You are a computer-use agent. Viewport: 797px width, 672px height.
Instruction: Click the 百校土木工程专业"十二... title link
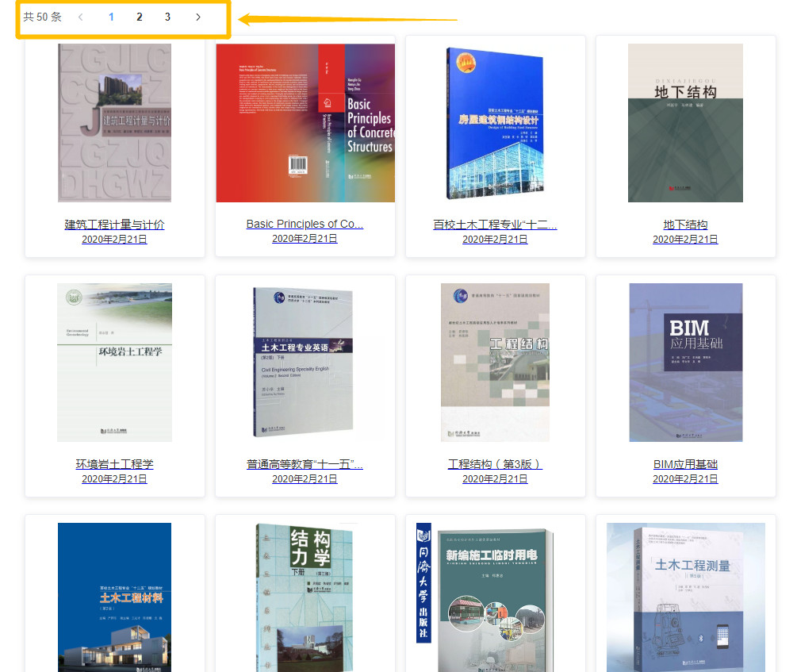click(495, 225)
